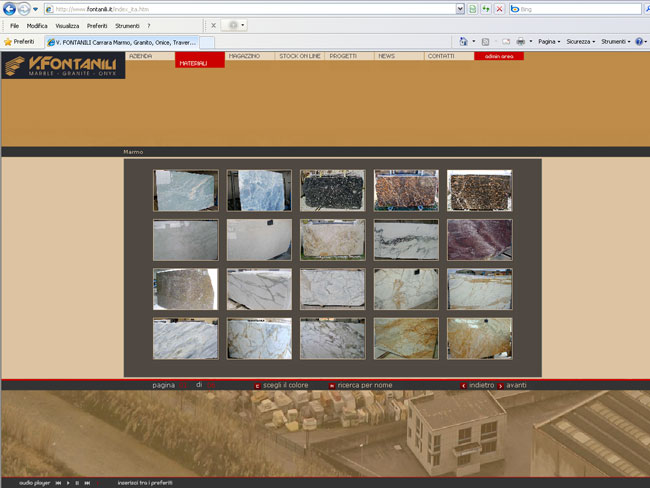The height and width of the screenshot is (488, 650).
Task: Expand the Sicurezza command bar menu
Action: pos(580,41)
